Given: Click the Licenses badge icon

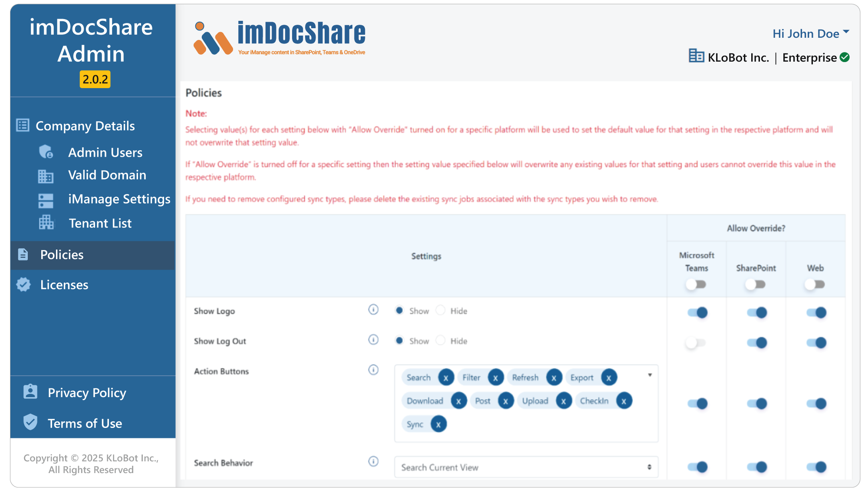Looking at the screenshot, I should coord(23,285).
